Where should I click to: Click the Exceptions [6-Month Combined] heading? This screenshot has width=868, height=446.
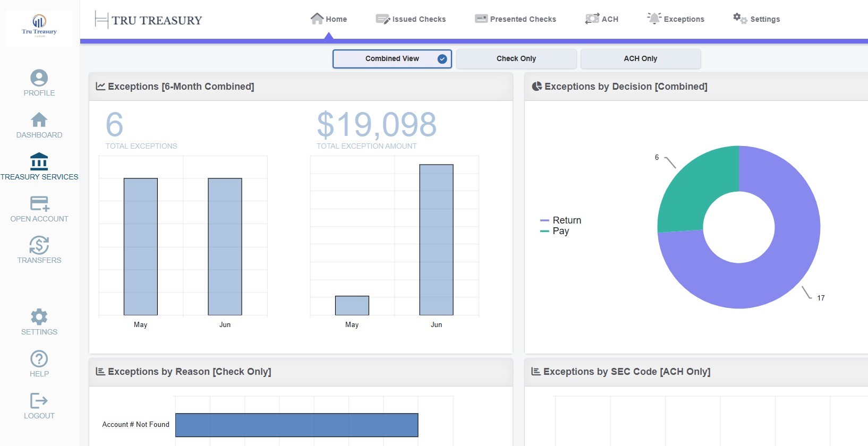[x=181, y=87]
